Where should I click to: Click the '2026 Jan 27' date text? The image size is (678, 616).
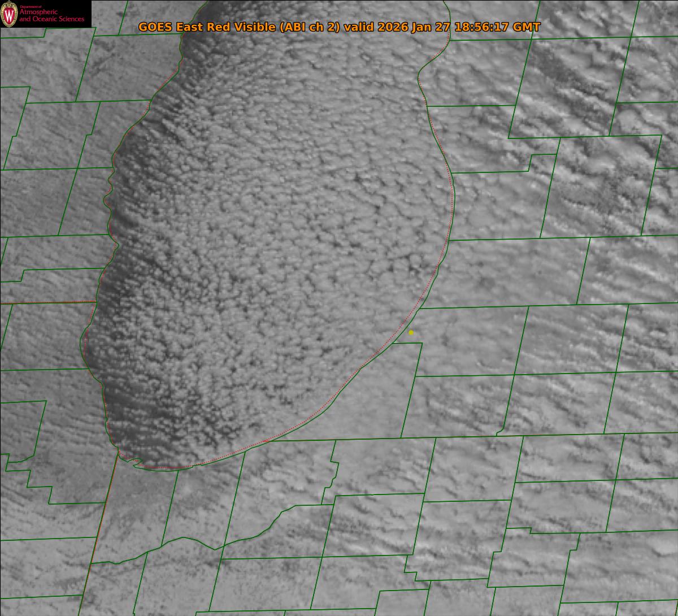pos(416,27)
